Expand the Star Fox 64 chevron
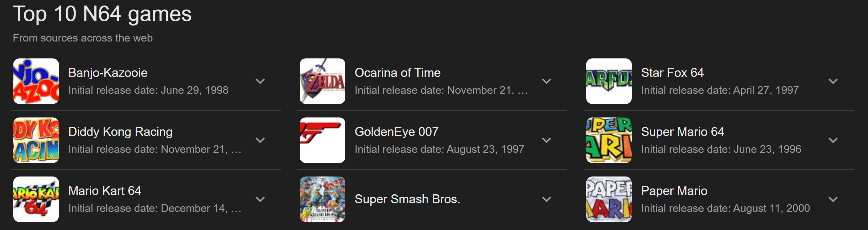The width and height of the screenshot is (868, 230). click(x=833, y=81)
